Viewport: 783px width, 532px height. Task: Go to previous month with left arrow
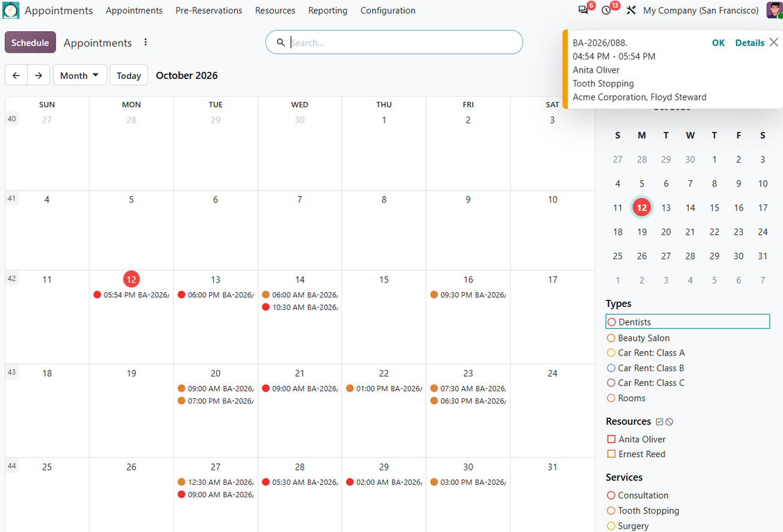[16, 76]
